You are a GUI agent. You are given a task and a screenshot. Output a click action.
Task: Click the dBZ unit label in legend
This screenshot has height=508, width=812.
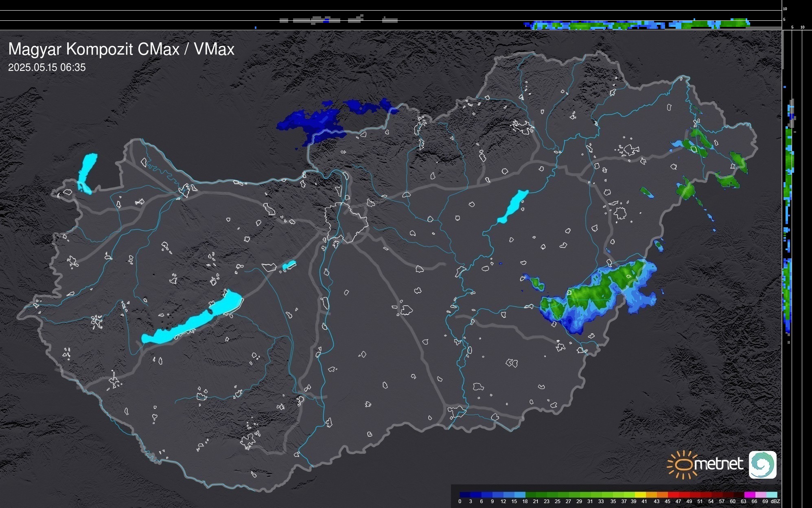(775, 501)
